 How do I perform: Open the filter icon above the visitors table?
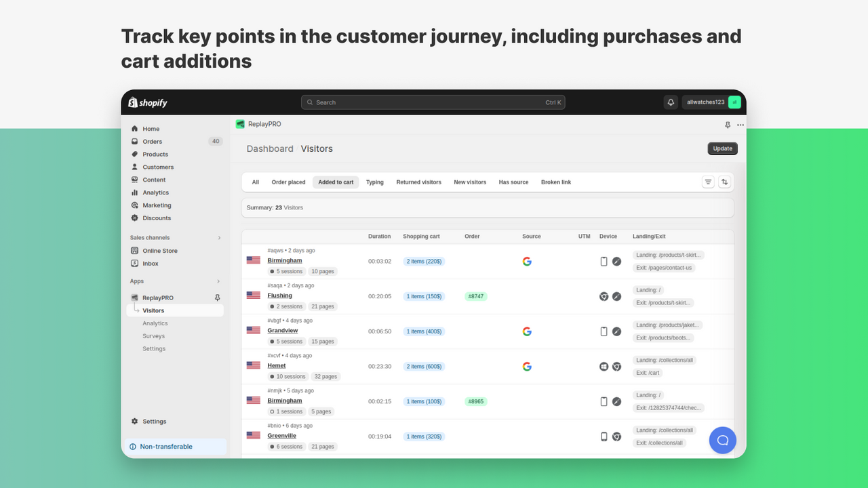[x=708, y=182]
